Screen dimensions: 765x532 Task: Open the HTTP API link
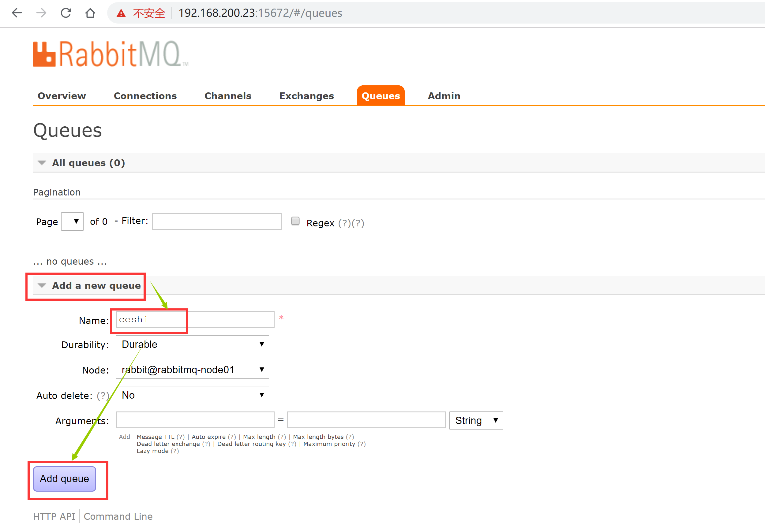pos(54,516)
